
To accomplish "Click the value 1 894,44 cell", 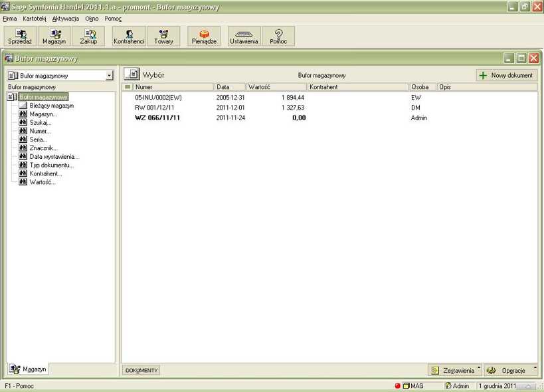I will pos(293,98).
